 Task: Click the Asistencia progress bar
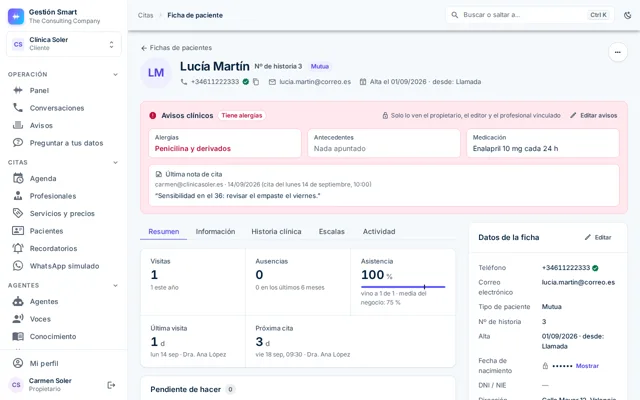(403, 287)
